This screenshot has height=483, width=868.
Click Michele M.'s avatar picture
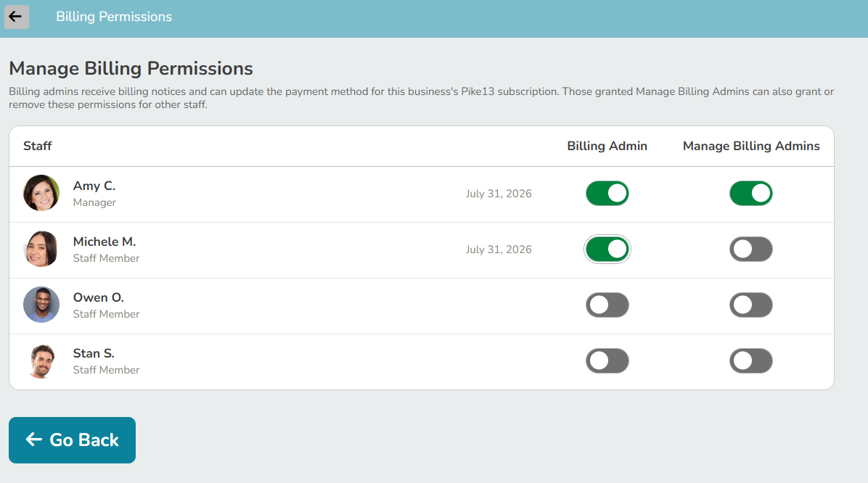click(x=41, y=249)
